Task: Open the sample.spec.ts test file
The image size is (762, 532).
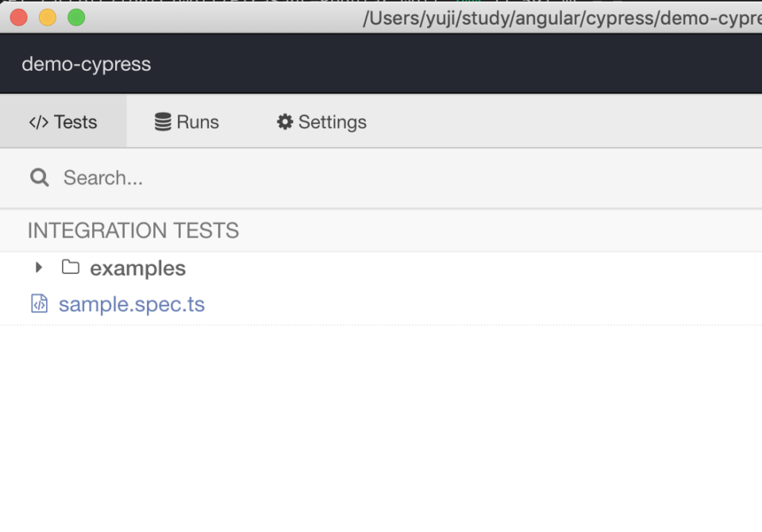Action: click(132, 303)
